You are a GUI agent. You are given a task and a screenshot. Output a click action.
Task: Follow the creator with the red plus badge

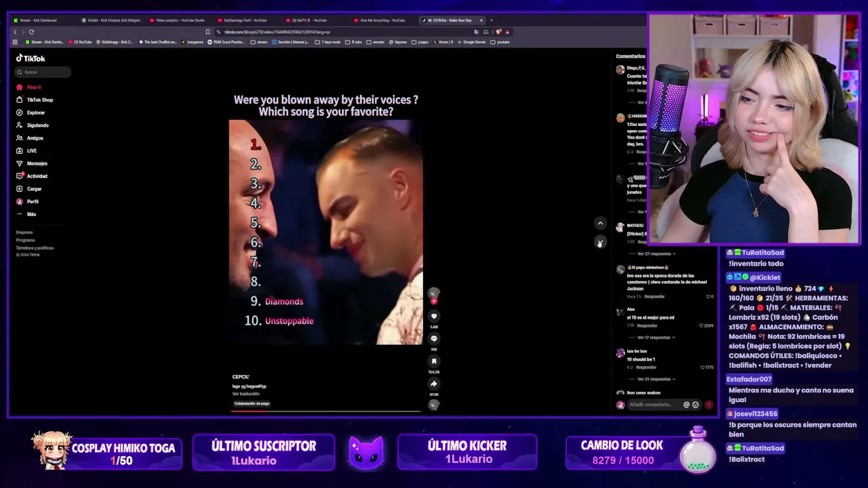pos(434,301)
